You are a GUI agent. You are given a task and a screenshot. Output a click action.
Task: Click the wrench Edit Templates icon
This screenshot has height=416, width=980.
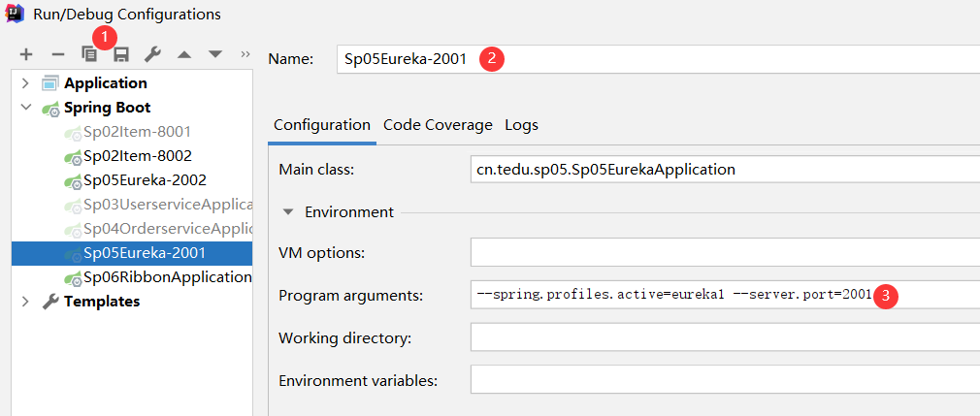tap(152, 55)
